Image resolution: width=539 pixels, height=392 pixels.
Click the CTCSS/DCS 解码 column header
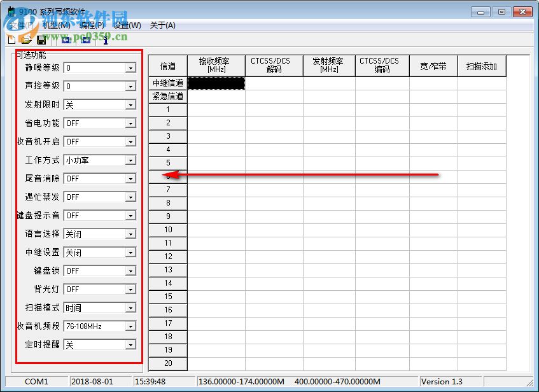point(274,66)
